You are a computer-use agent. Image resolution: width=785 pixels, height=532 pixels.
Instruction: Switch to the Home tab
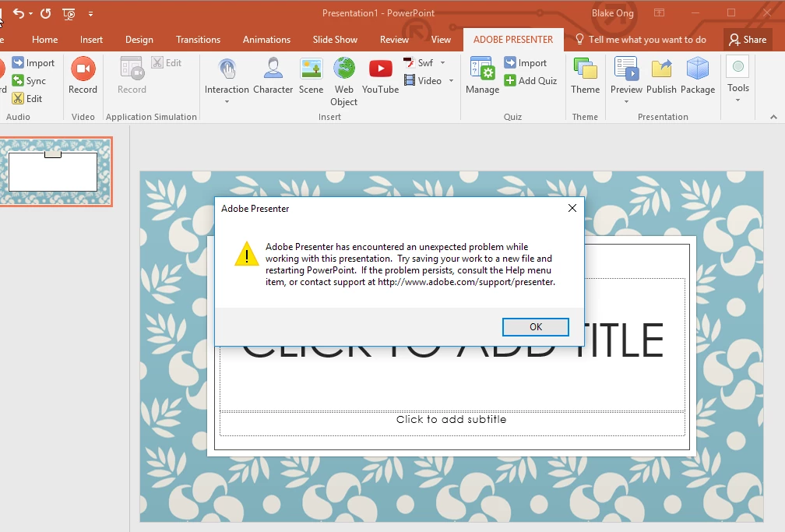tap(44, 40)
